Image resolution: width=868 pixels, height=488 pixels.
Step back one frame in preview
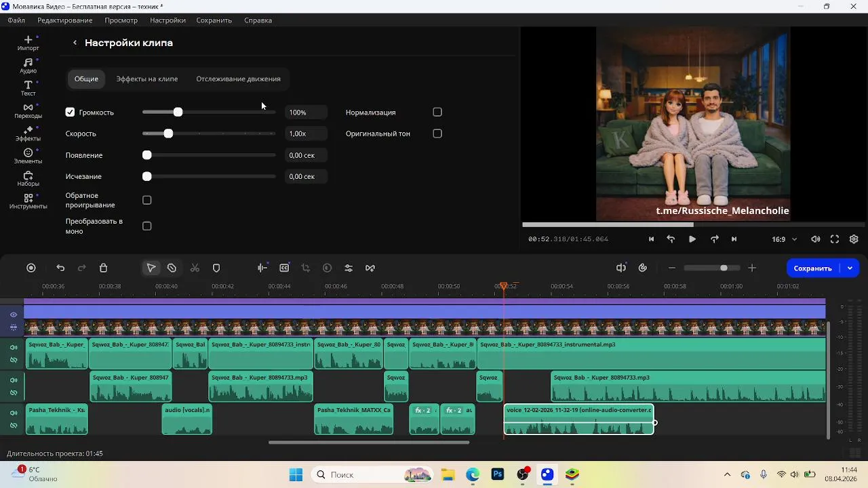[671, 239]
